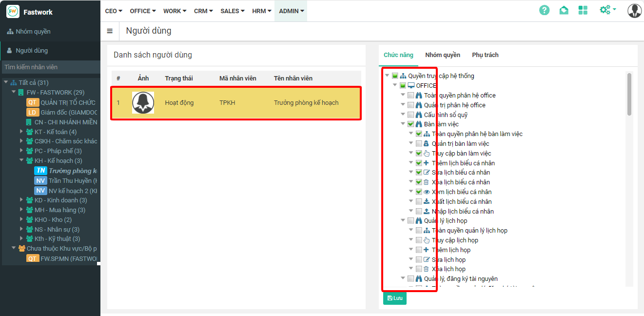This screenshot has width=644, height=316.
Task: Open Nhóm quyền in the sidebar
Action: [x=33, y=32]
